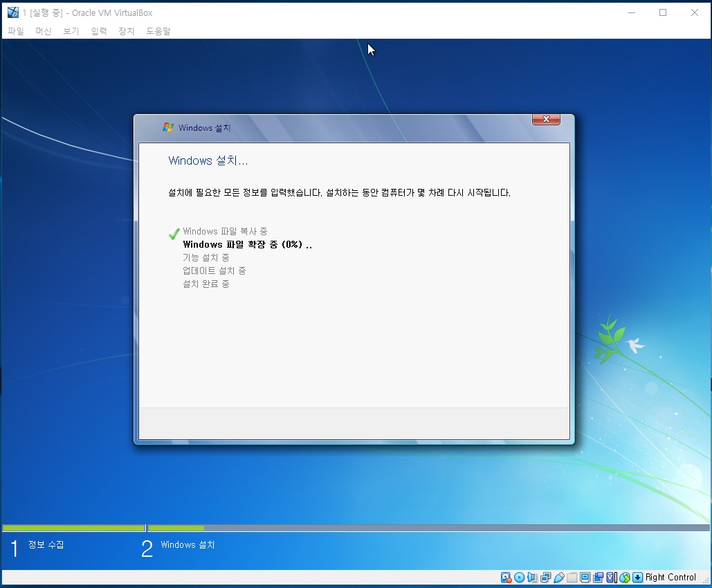Open the 도움말 menu
The image size is (712, 588).
coord(158,31)
